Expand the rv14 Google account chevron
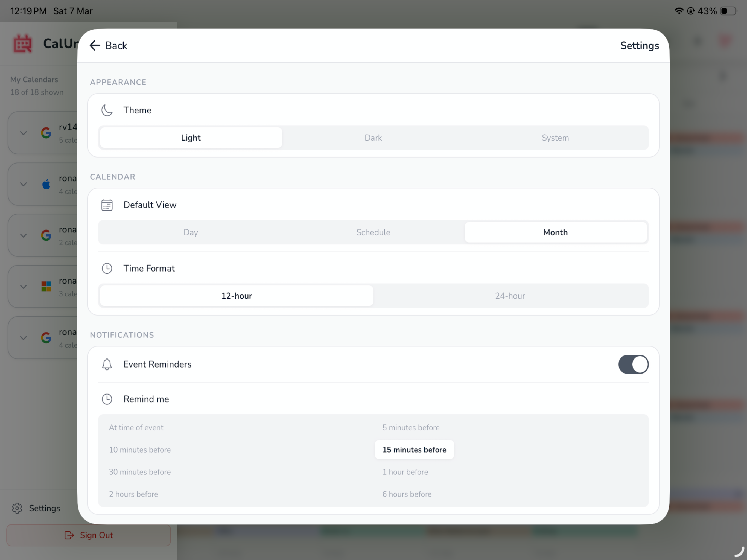Screen dimensions: 747x560 23,133
